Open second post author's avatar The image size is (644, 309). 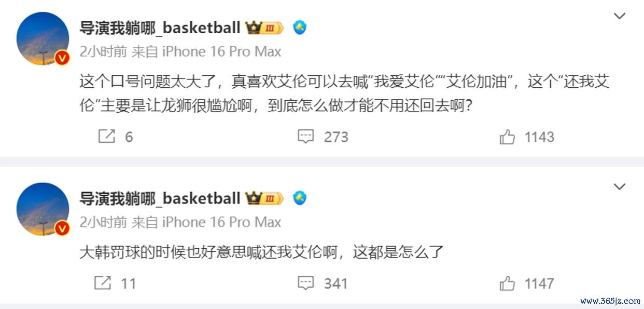click(x=43, y=210)
